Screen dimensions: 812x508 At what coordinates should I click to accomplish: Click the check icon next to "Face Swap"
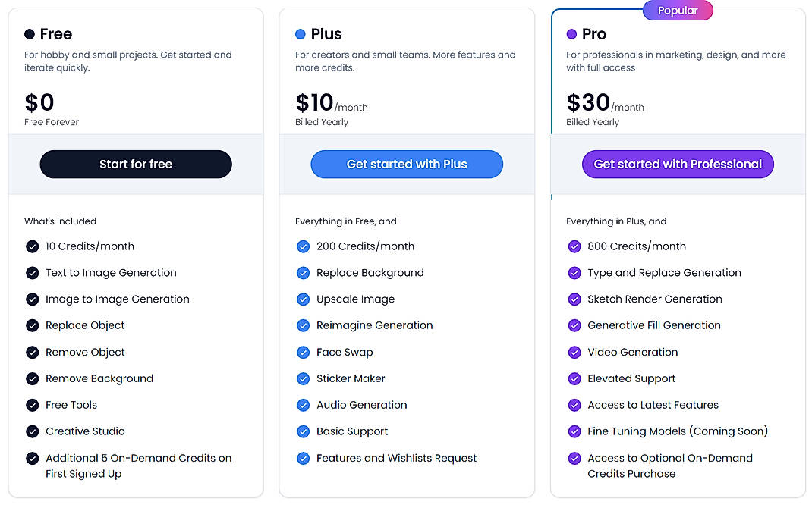click(304, 352)
